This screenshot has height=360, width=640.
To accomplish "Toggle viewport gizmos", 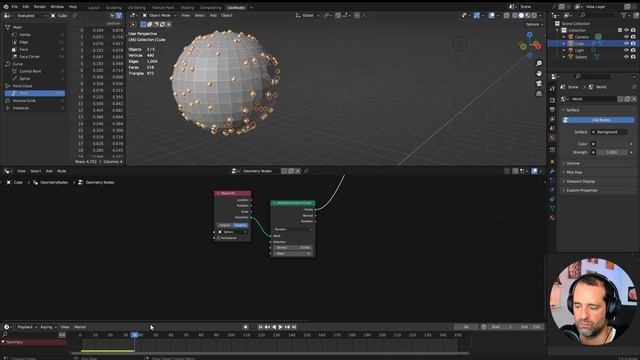I will (x=476, y=16).
